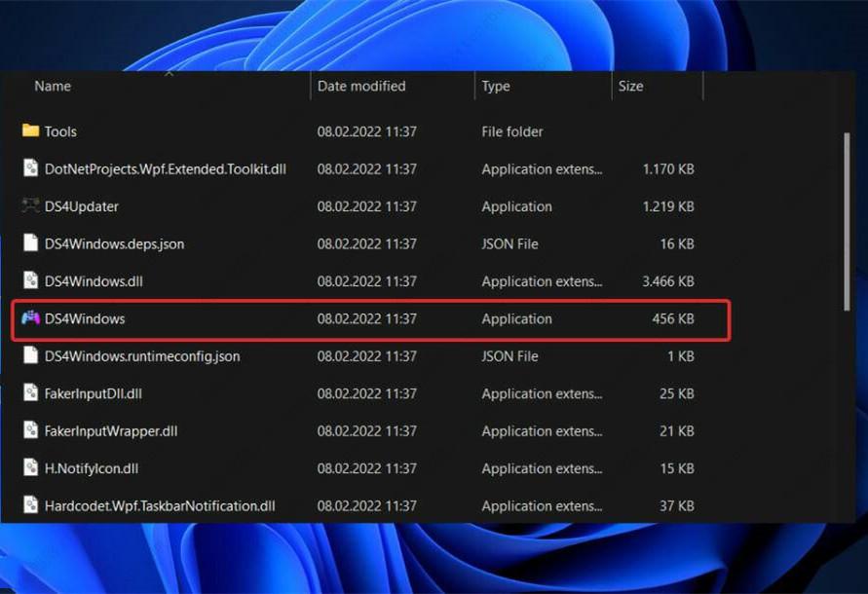Viewport: 868px width, 594px height.
Task: Select the highlighted DS4Windows row
Action: [x=370, y=318]
